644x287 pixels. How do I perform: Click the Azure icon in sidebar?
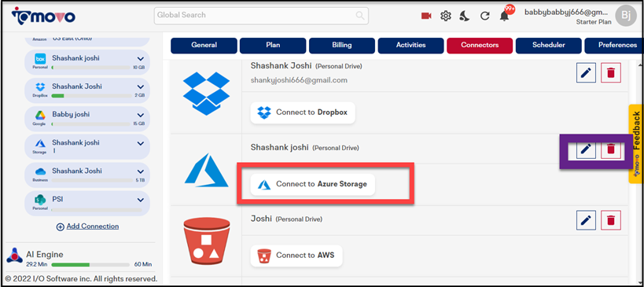click(x=40, y=143)
